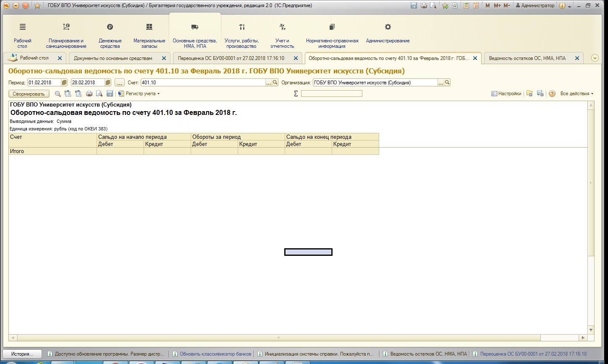
Task: Click the Итого row cell
Action: [53, 151]
